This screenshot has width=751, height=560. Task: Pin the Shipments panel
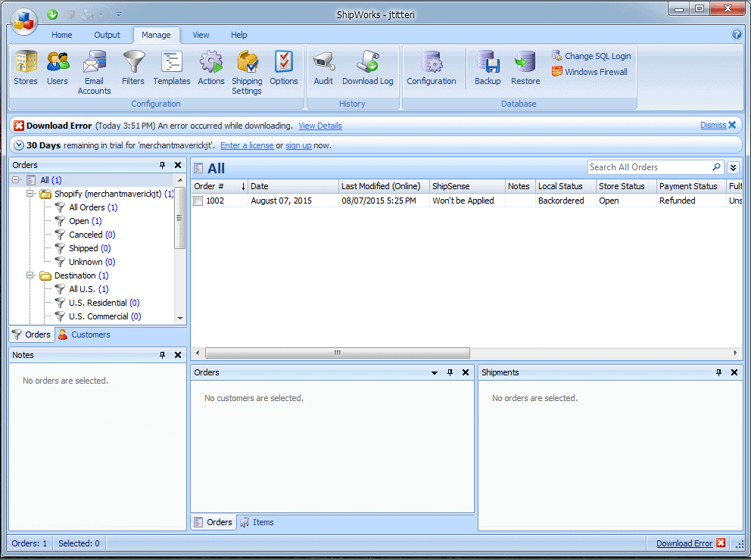[718, 372]
